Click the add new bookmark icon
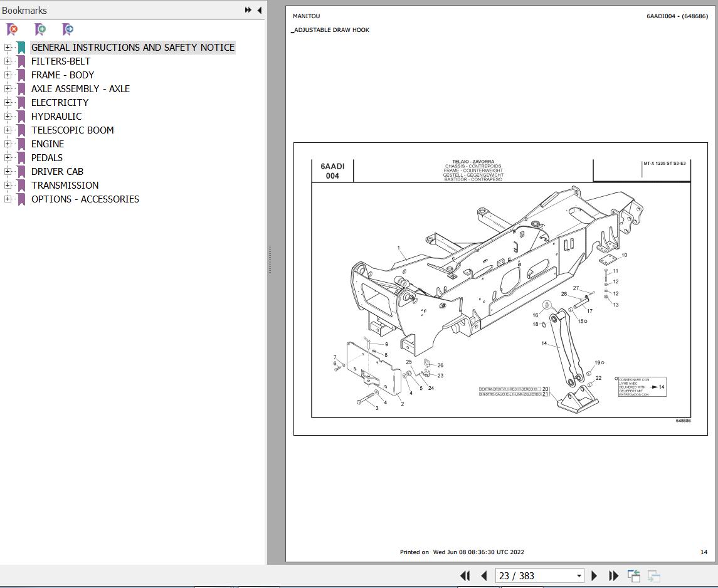The width and height of the screenshot is (718, 588). [x=40, y=29]
